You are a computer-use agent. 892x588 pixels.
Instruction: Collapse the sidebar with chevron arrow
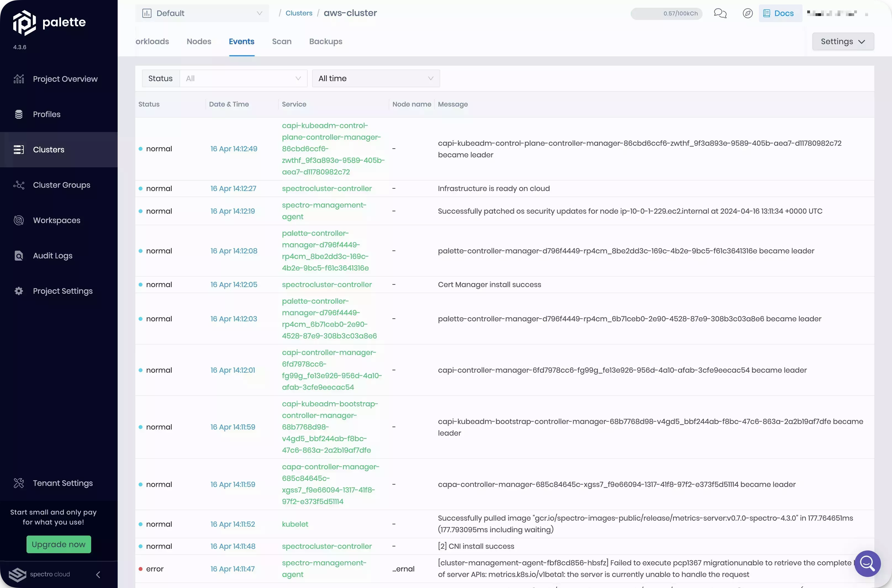pyautogui.click(x=98, y=574)
